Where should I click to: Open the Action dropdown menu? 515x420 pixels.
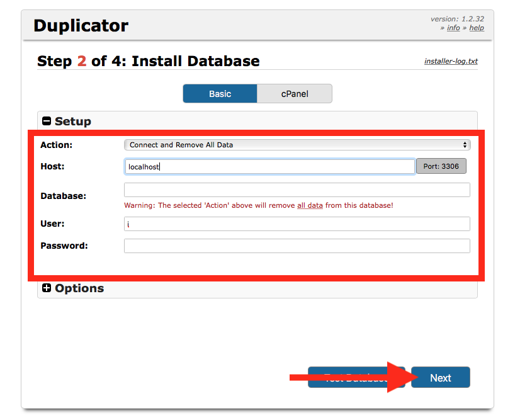(297, 145)
